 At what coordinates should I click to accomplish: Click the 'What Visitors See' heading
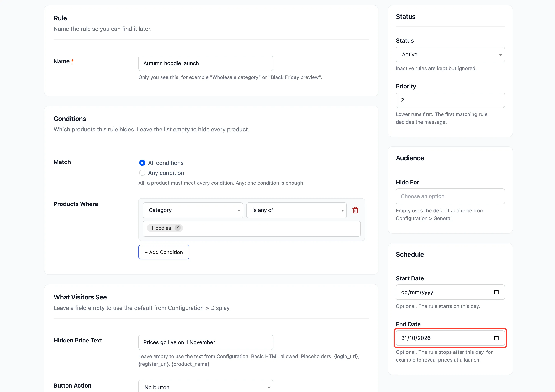tap(80, 297)
